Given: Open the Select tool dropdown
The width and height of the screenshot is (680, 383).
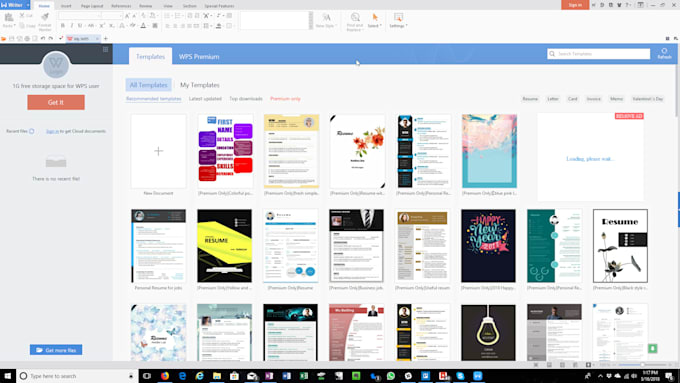Looking at the screenshot, I should click(375, 26).
